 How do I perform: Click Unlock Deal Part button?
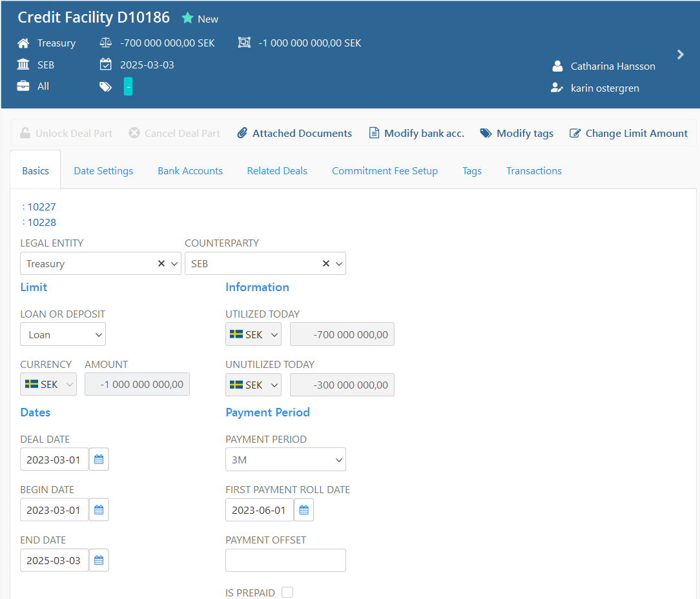coord(66,133)
